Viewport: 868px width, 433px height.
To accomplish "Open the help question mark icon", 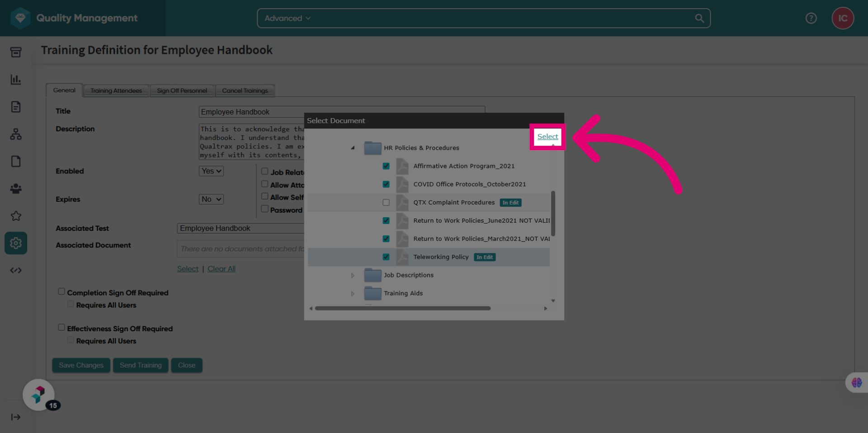I will coord(811,18).
